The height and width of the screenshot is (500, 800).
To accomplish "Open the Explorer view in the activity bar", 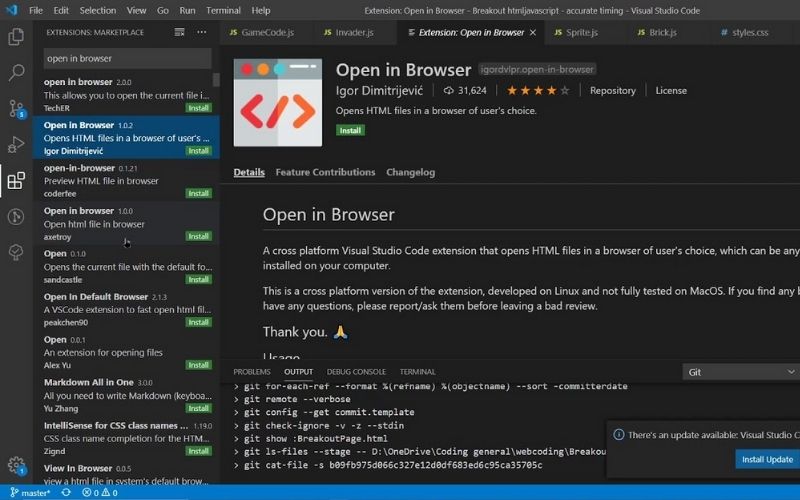I will click(16, 37).
